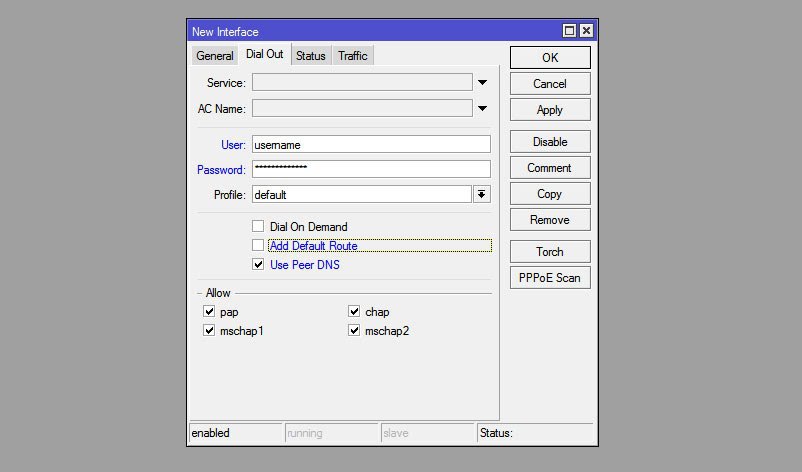Image resolution: width=802 pixels, height=472 pixels.
Task: Click the Remove button
Action: (550, 220)
